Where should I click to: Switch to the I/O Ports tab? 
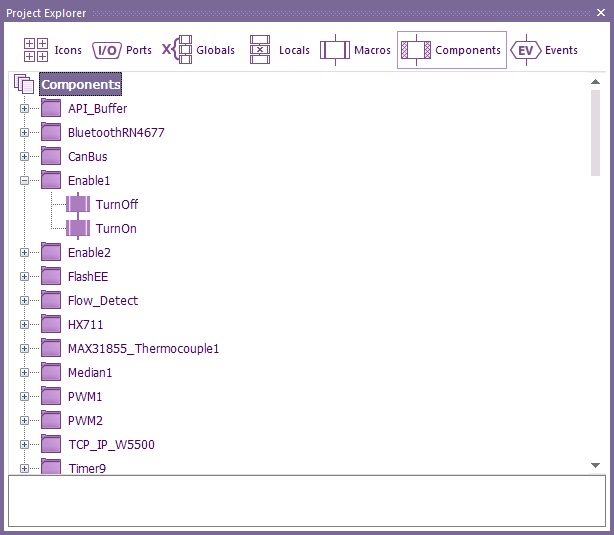pos(122,50)
